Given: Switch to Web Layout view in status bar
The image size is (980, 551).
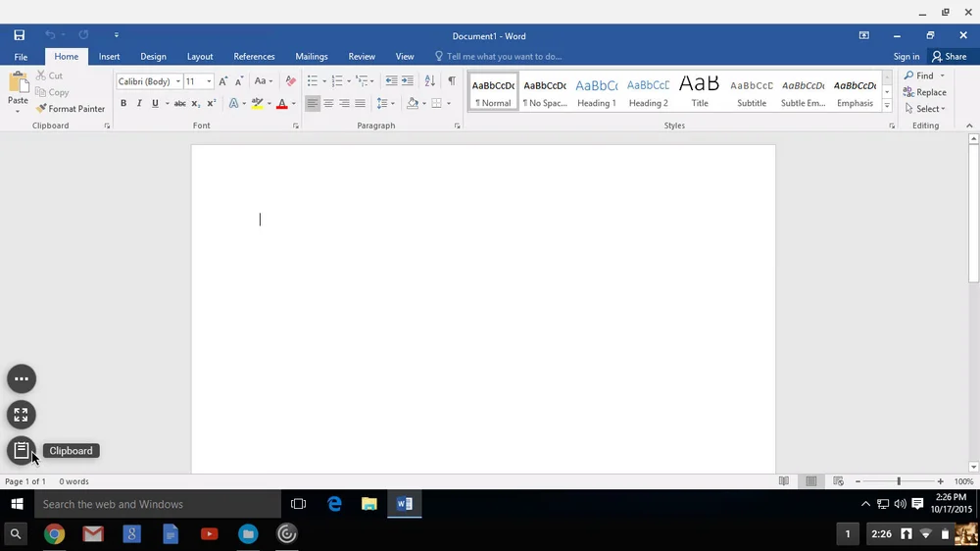Looking at the screenshot, I should 838,481.
